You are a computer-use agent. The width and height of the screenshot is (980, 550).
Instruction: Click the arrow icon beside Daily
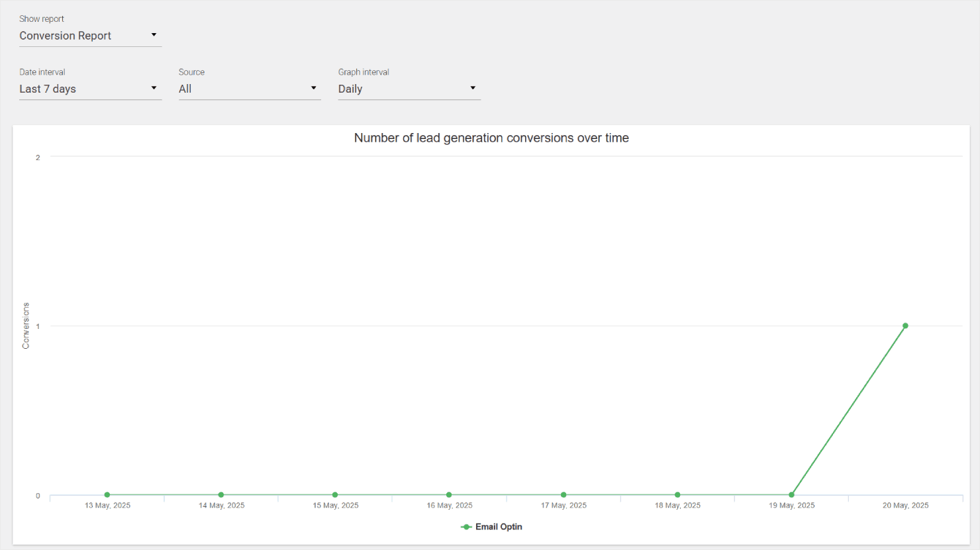point(473,87)
